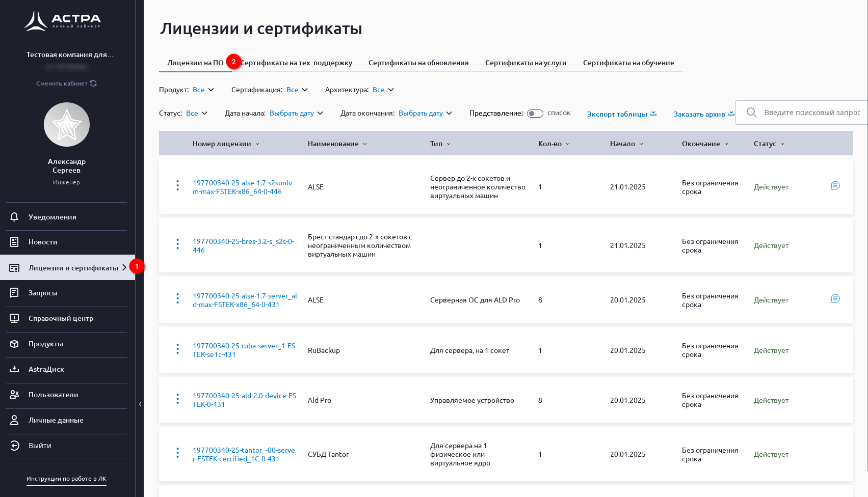
Task: Open comment icon on first license row
Action: click(x=835, y=186)
